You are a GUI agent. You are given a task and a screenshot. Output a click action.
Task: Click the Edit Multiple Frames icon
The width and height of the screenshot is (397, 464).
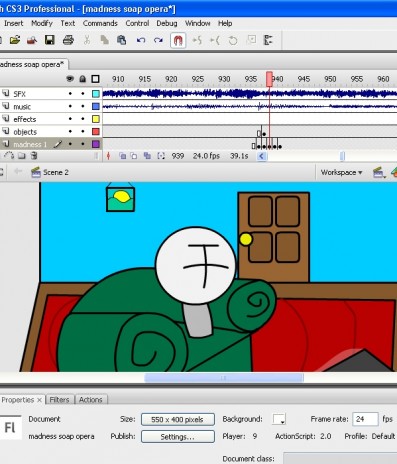coord(147,156)
